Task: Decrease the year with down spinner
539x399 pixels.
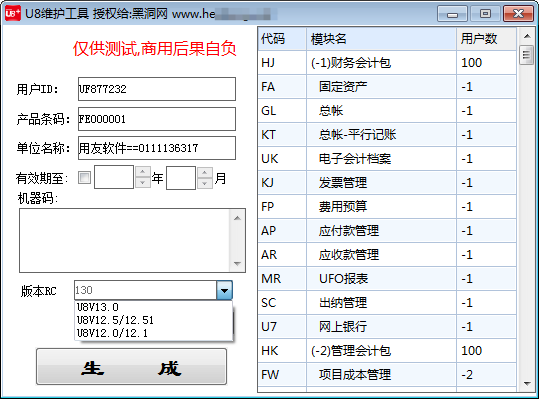Action: pos(143,183)
